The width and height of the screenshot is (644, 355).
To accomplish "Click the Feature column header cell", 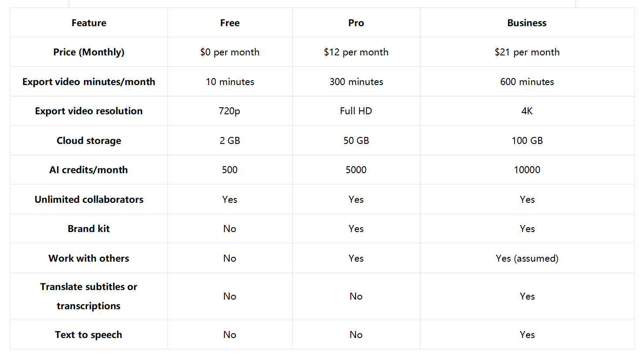I will tap(89, 23).
